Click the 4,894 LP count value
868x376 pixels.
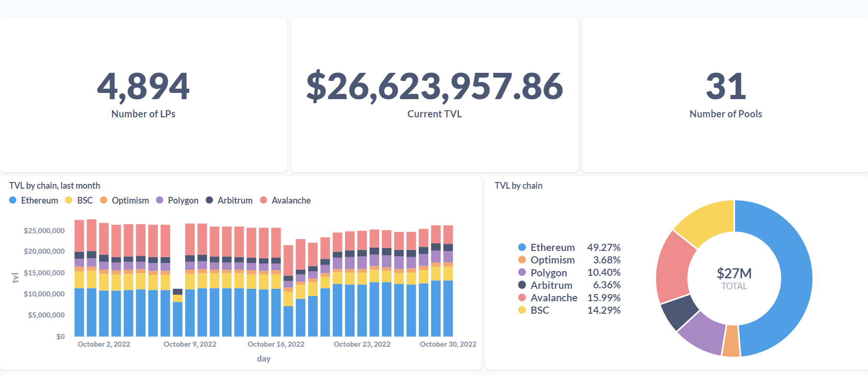point(143,87)
